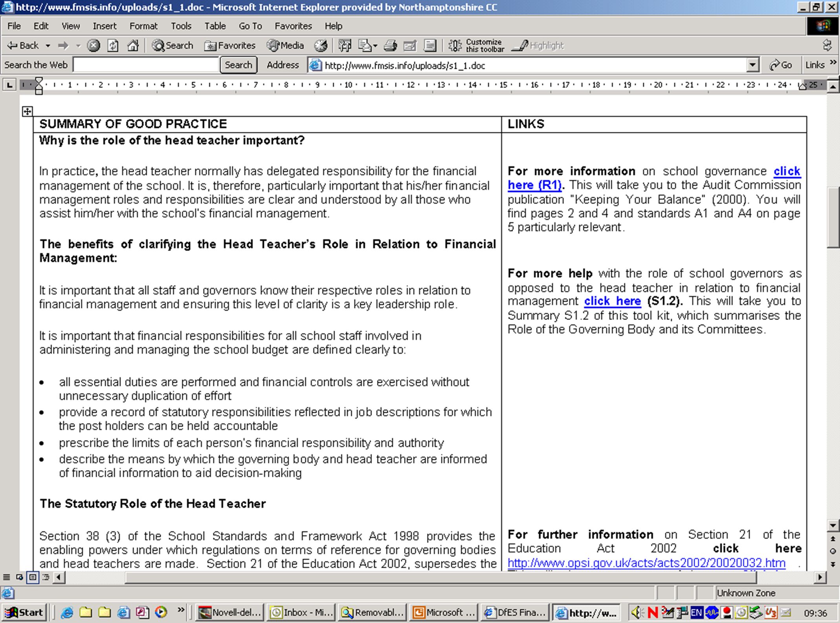Stop loading the page
The height and width of the screenshot is (623, 840).
(x=93, y=46)
